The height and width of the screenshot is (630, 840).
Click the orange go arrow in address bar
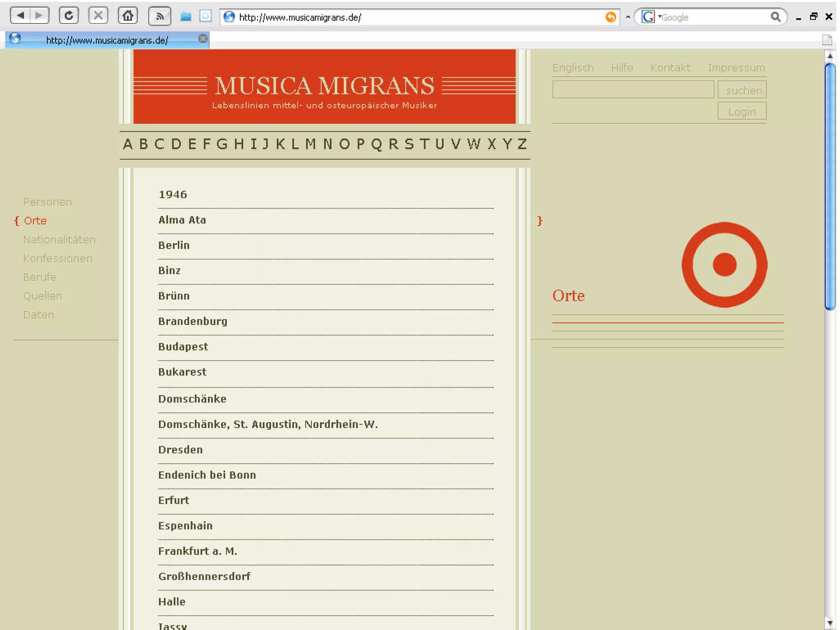point(611,17)
